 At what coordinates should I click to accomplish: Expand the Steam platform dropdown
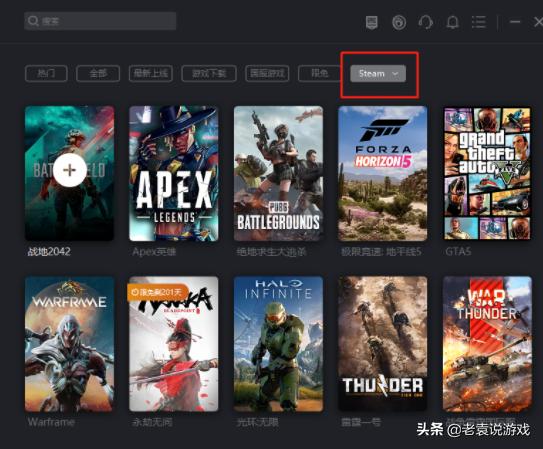point(378,74)
